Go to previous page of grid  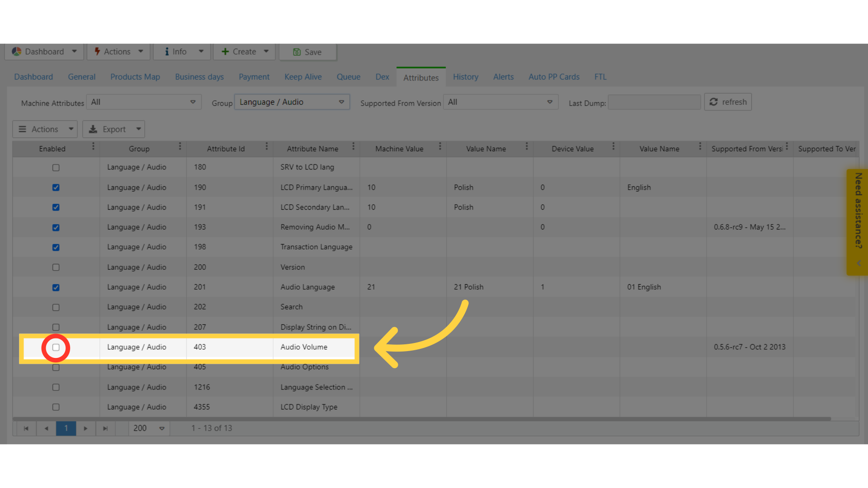coord(46,428)
